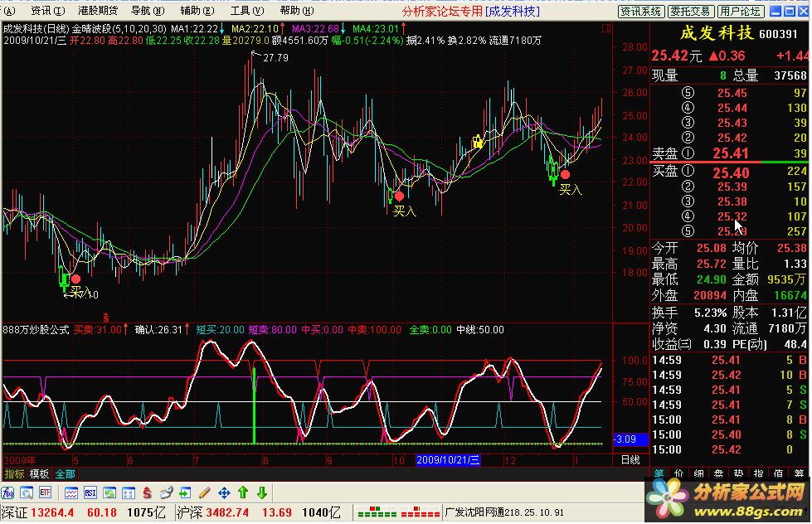Click the 深证 13264.4 index in status bar
The height and width of the screenshot is (524, 812).
[x=38, y=512]
